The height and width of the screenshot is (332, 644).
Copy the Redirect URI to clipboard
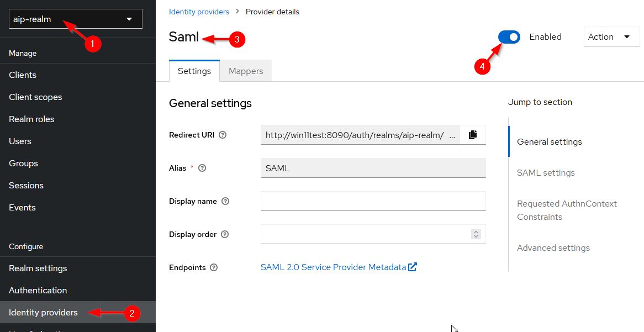coord(472,135)
